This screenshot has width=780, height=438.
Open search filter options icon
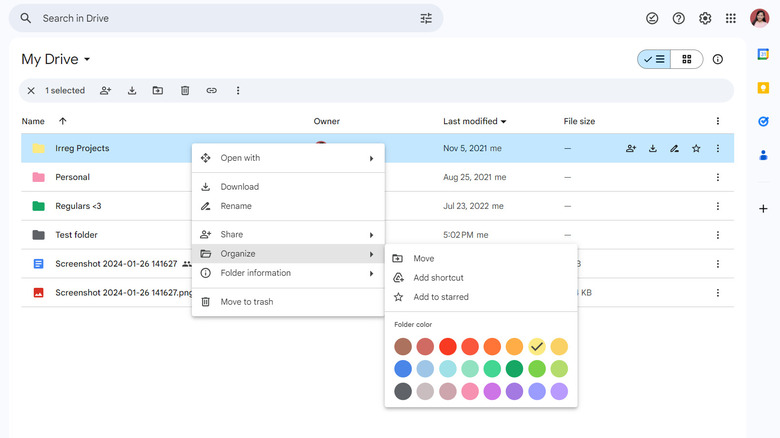426,18
